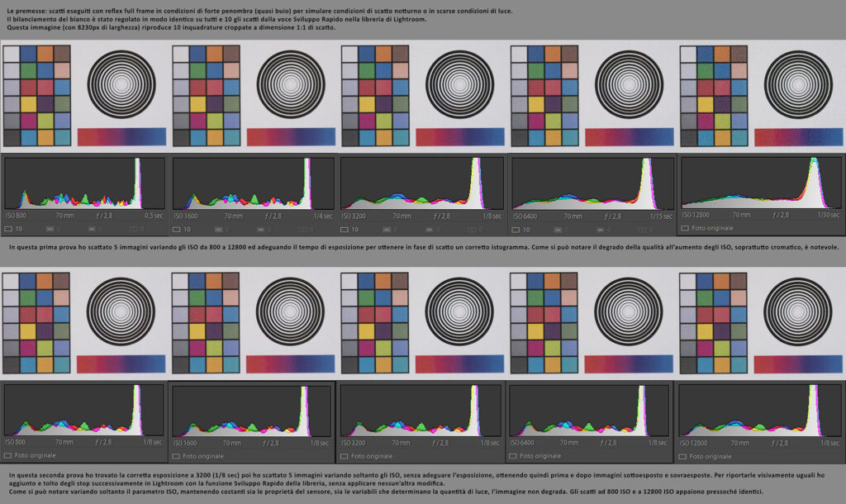Click missing photos icon under ISO 6400 1/15 sec histogram
The width and height of the screenshot is (846, 504).
coord(642,230)
